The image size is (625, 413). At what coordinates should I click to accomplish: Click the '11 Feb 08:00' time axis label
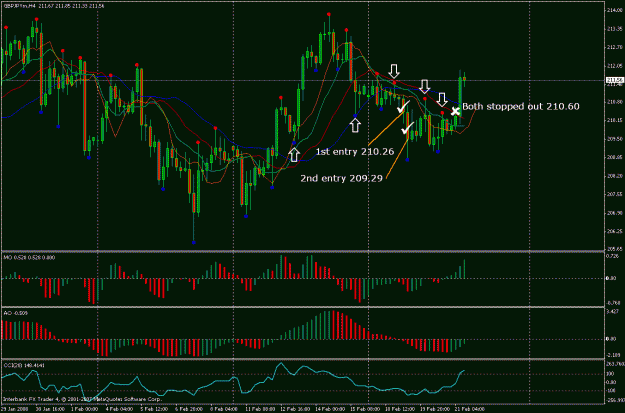tap(260, 409)
